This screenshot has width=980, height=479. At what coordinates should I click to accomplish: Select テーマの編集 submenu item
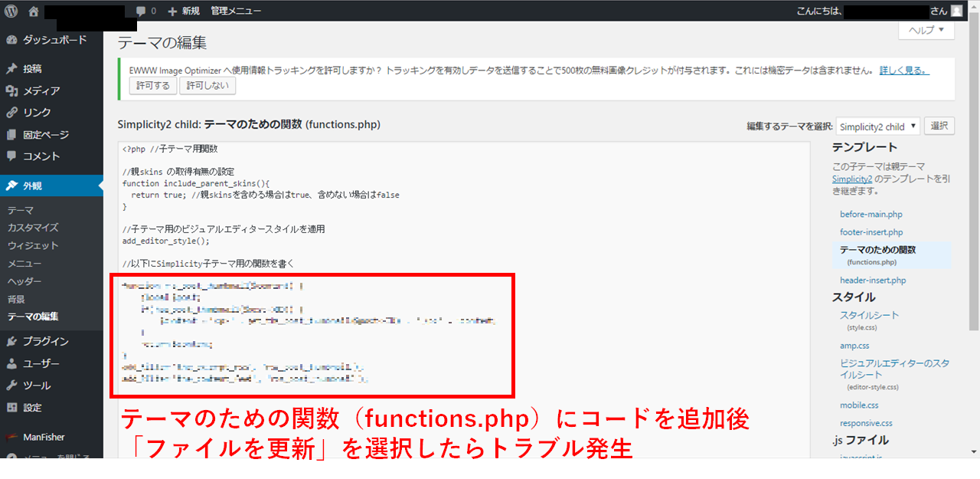coord(33,317)
